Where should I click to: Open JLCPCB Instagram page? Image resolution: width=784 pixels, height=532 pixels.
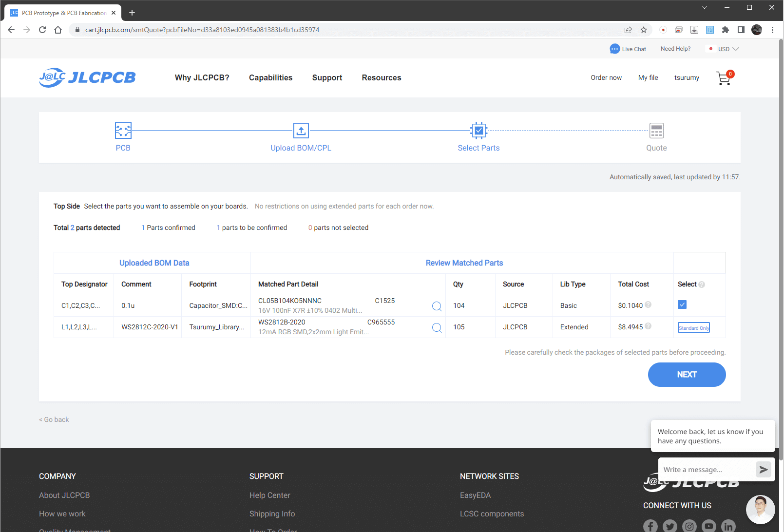(x=689, y=526)
